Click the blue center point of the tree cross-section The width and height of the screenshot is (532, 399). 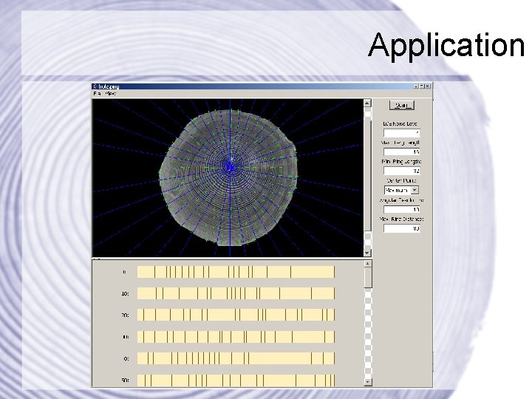tap(230, 167)
